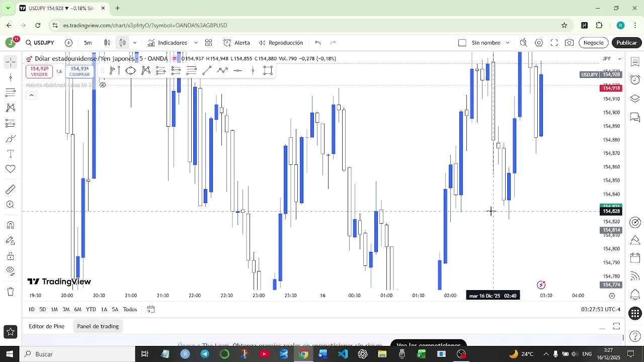Open go to date calendar icon

(150, 309)
